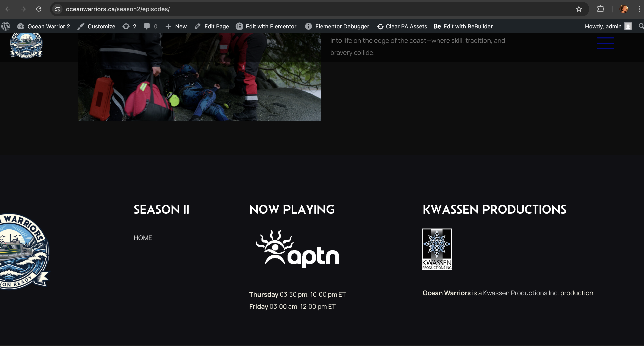Open Edit with BeBuilder
The image size is (644, 346).
coord(463,26)
